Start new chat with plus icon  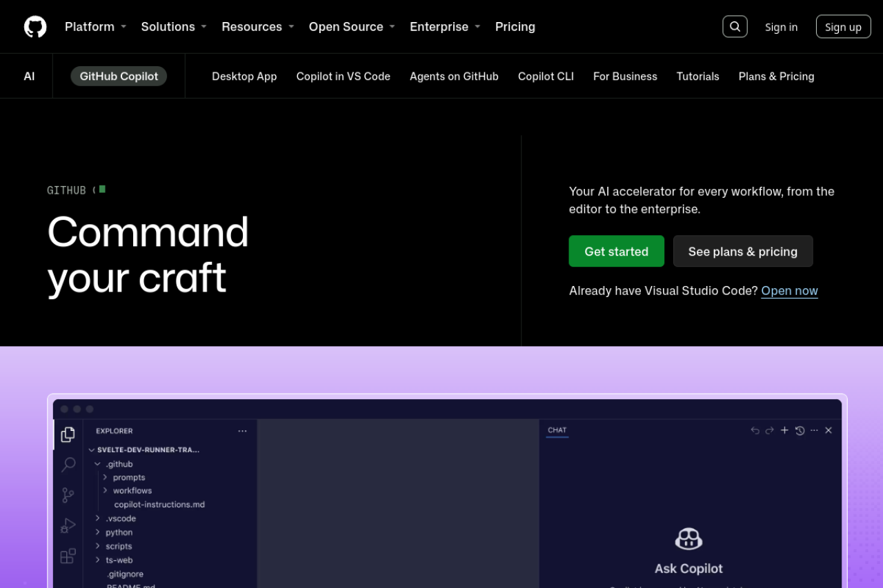pyautogui.click(x=784, y=430)
